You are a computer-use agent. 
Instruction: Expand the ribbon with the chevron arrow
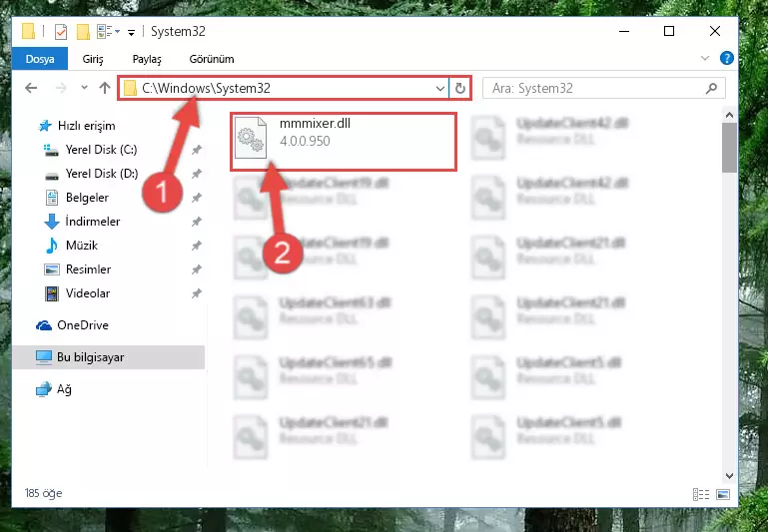(x=705, y=58)
